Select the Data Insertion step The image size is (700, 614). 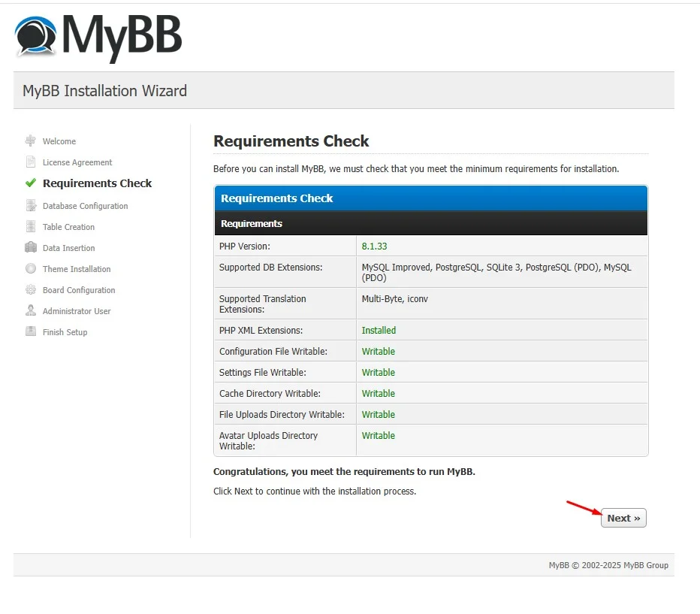click(69, 248)
